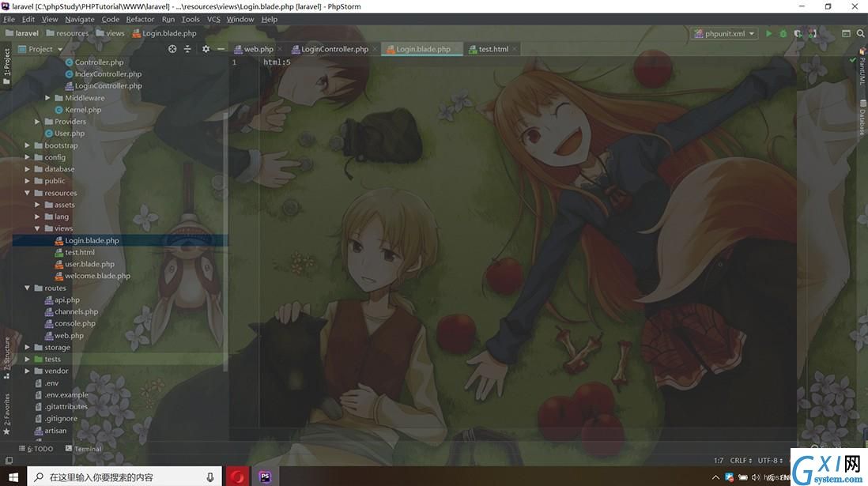Image resolution: width=868 pixels, height=486 pixels.
Task: Collapse the routes folder
Action: 27,288
